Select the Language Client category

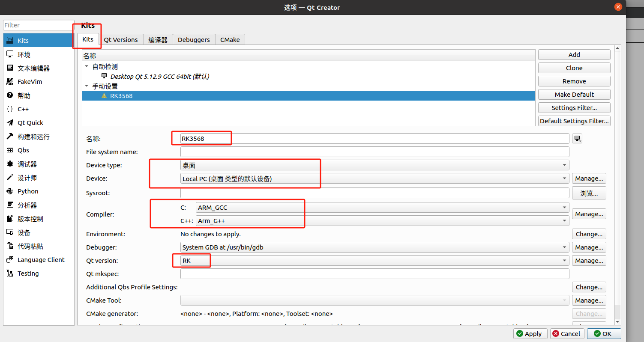pyautogui.click(x=41, y=260)
